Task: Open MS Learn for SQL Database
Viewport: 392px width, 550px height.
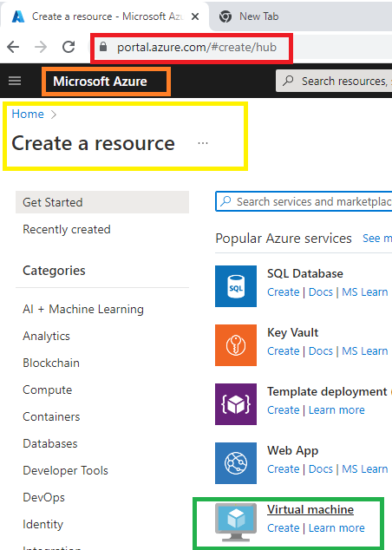Action: pyautogui.click(x=364, y=291)
